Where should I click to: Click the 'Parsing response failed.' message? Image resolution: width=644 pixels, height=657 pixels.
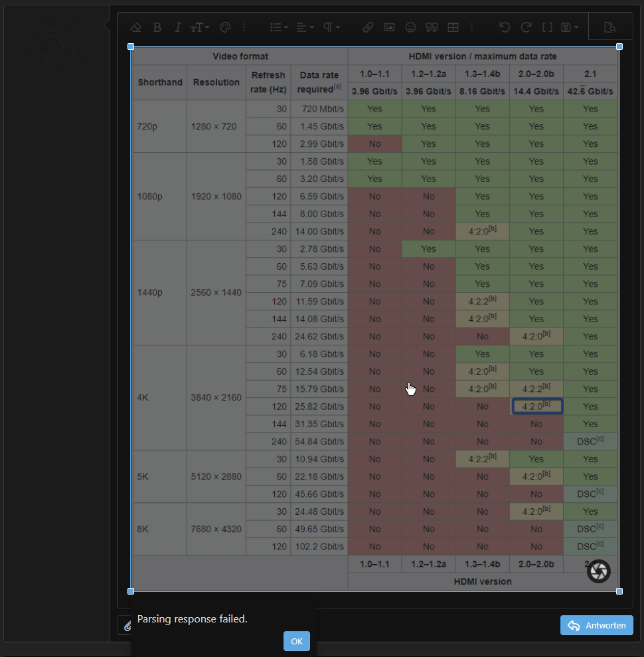[x=192, y=619]
